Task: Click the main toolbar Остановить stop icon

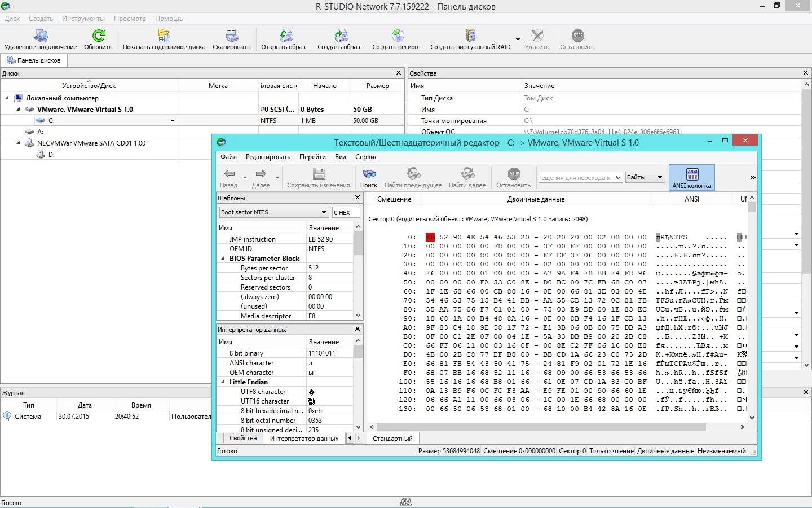Action: [577, 36]
